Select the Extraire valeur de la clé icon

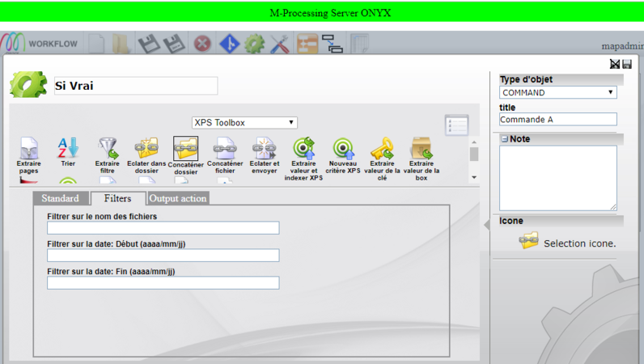pyautogui.click(x=382, y=148)
